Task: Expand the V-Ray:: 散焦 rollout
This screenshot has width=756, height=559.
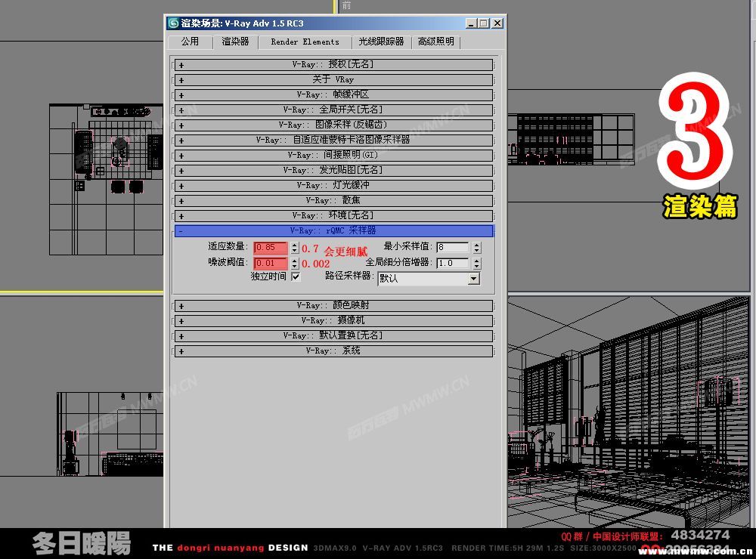Action: (333, 200)
